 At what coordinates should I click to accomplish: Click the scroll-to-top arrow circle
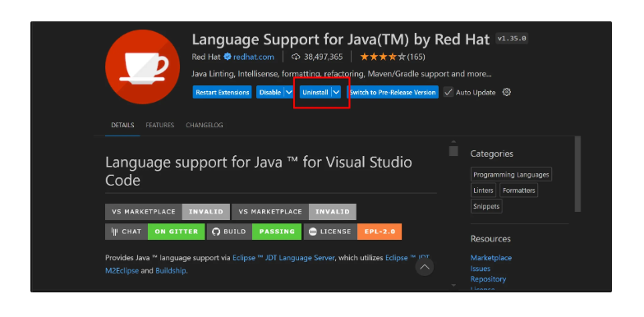pyautogui.click(x=424, y=268)
